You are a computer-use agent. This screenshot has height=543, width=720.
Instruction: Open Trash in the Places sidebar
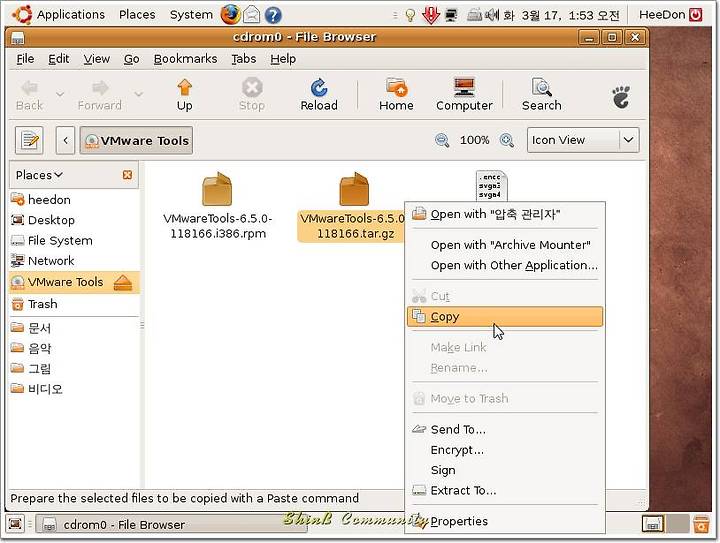(74, 304)
